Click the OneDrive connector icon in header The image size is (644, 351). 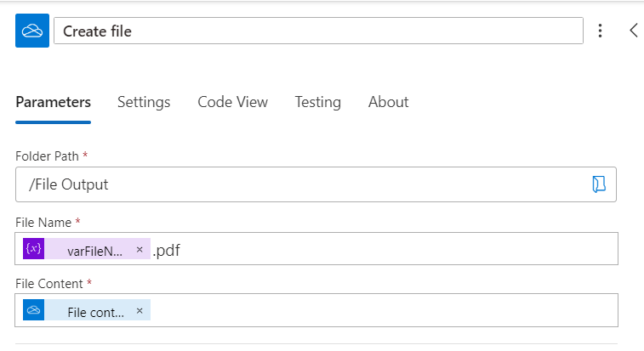(32, 31)
